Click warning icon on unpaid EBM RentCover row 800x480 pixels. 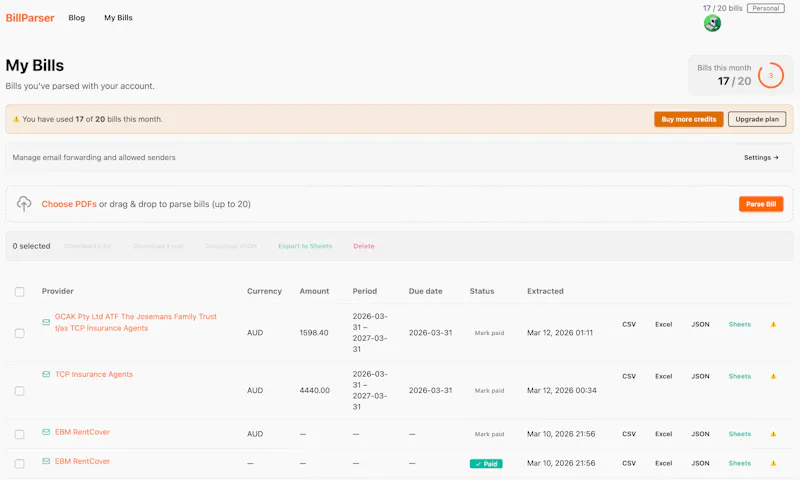point(773,434)
